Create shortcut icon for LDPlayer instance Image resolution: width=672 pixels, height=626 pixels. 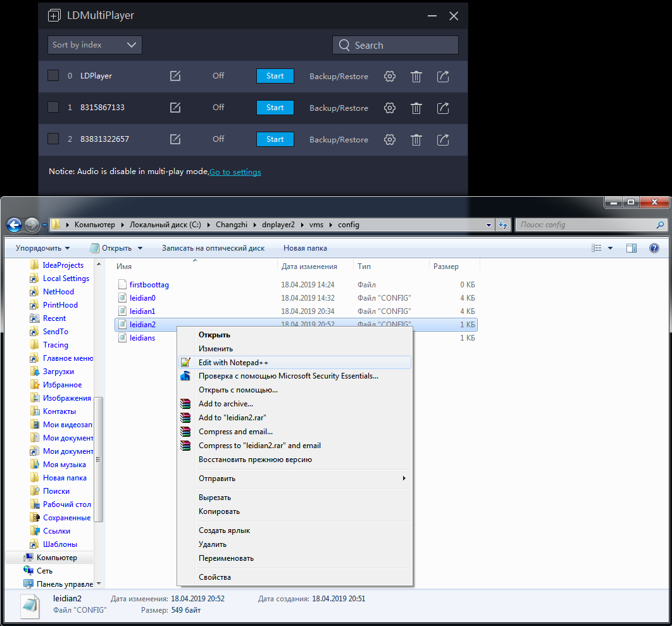(443, 77)
